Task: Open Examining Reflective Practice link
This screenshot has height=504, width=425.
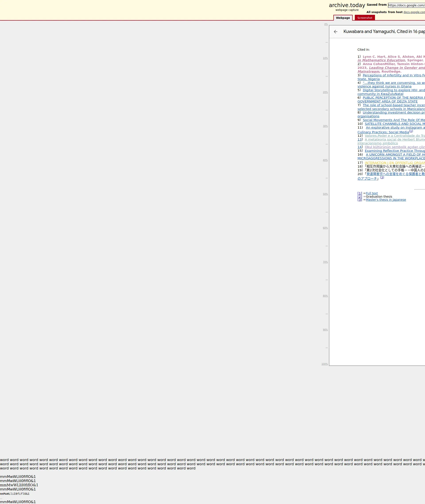Action: [x=394, y=151]
